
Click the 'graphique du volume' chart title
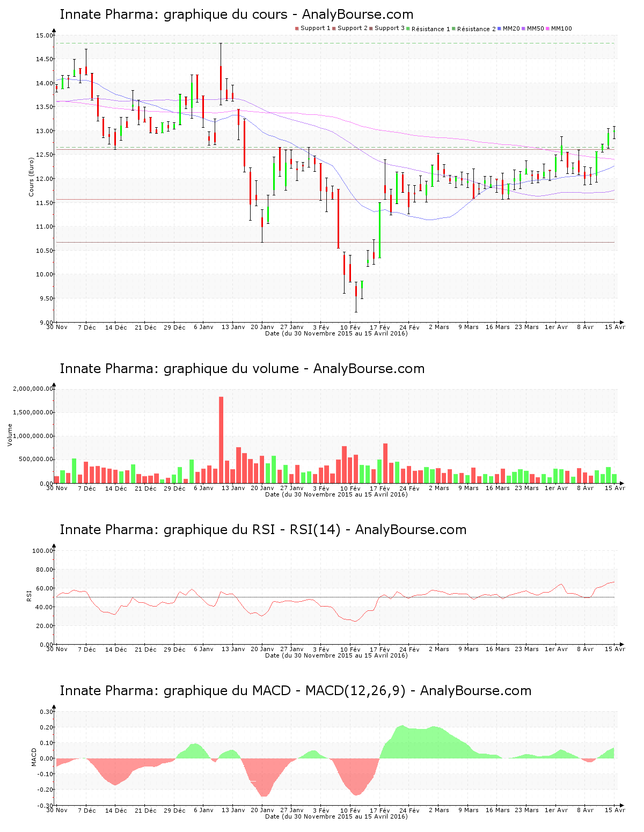(242, 369)
